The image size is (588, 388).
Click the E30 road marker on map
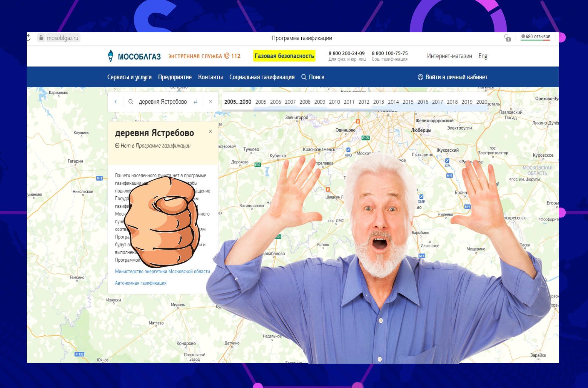258,165
